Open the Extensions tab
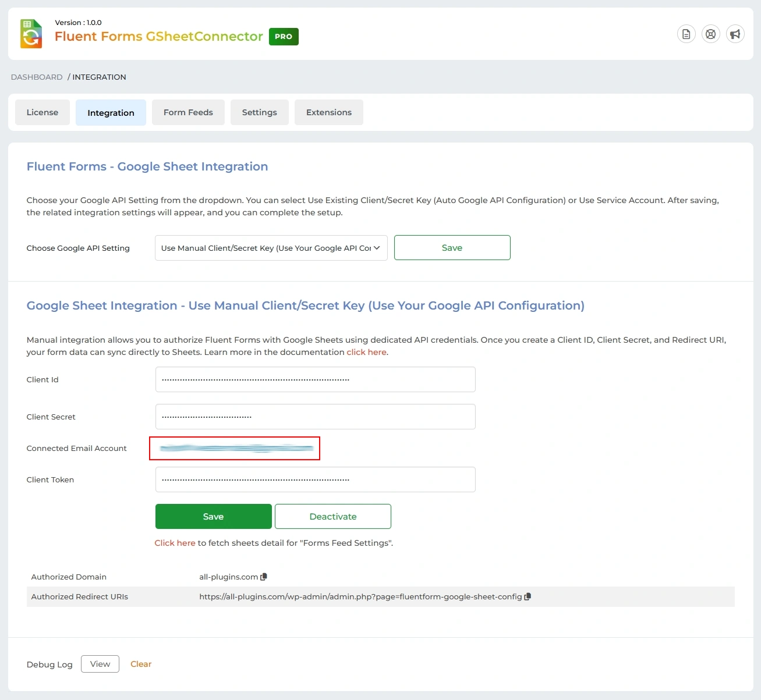The height and width of the screenshot is (700, 761). [328, 112]
